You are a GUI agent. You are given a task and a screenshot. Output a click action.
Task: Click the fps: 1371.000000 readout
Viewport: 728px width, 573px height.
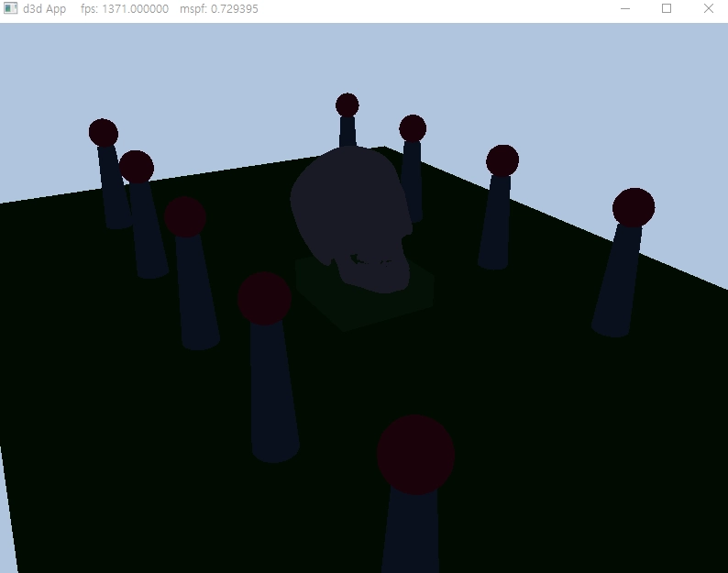coord(125,9)
